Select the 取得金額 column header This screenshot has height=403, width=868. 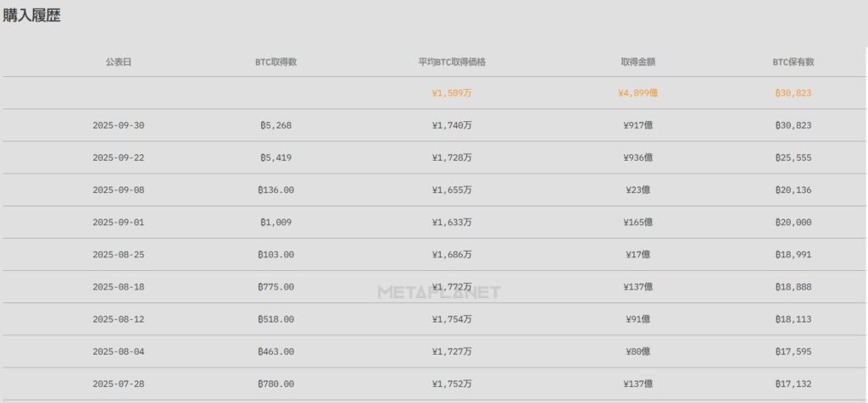[637, 62]
